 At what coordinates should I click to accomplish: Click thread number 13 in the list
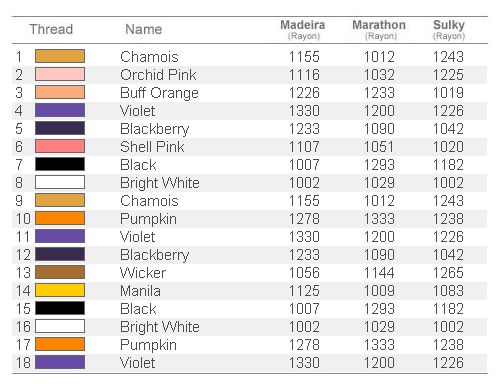tap(23, 273)
